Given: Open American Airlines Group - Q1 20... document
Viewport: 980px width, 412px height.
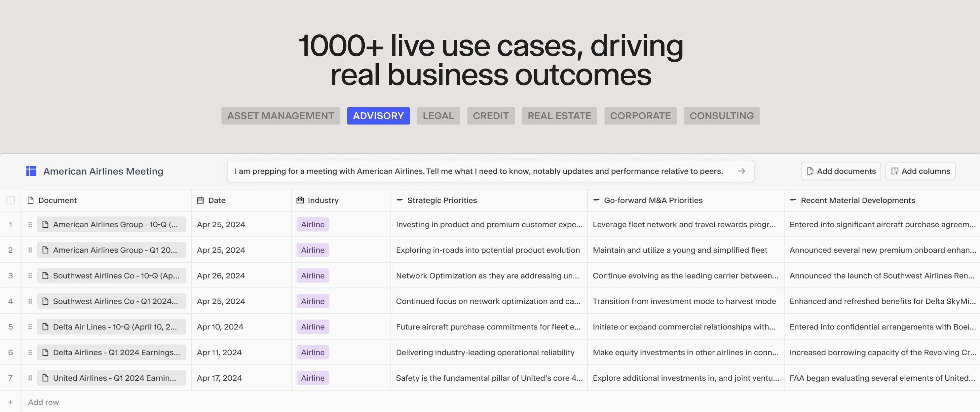Looking at the screenshot, I should pos(112,250).
